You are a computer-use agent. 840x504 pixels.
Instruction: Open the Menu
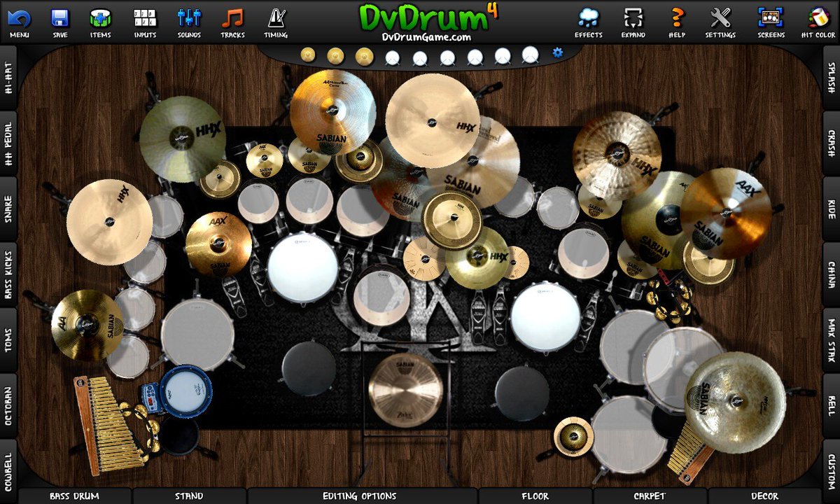(20, 20)
